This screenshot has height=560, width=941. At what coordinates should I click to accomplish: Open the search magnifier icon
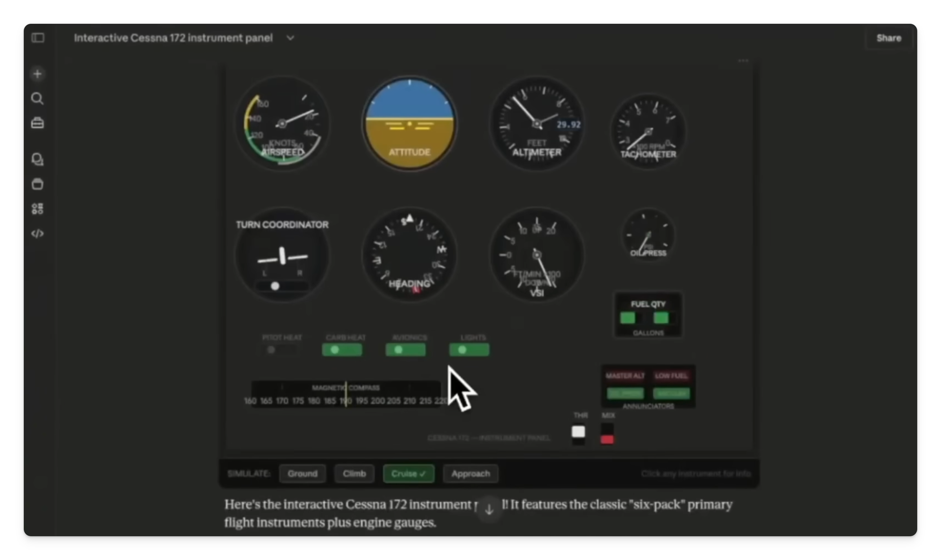click(x=37, y=98)
